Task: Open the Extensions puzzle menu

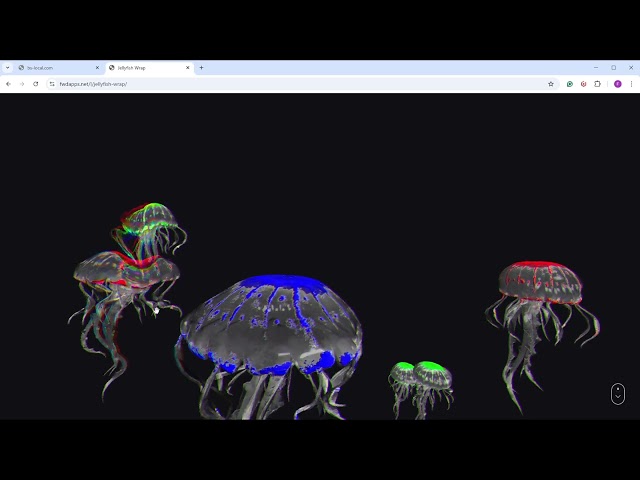Action: coord(597,84)
